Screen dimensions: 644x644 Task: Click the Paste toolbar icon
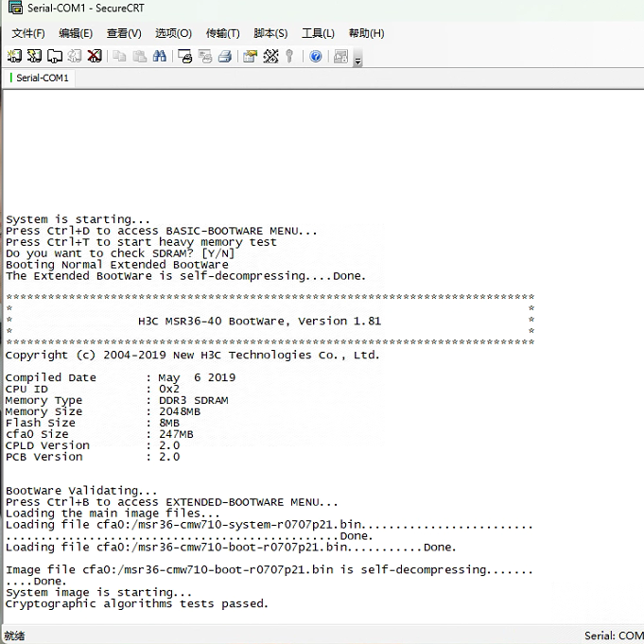coord(140,56)
